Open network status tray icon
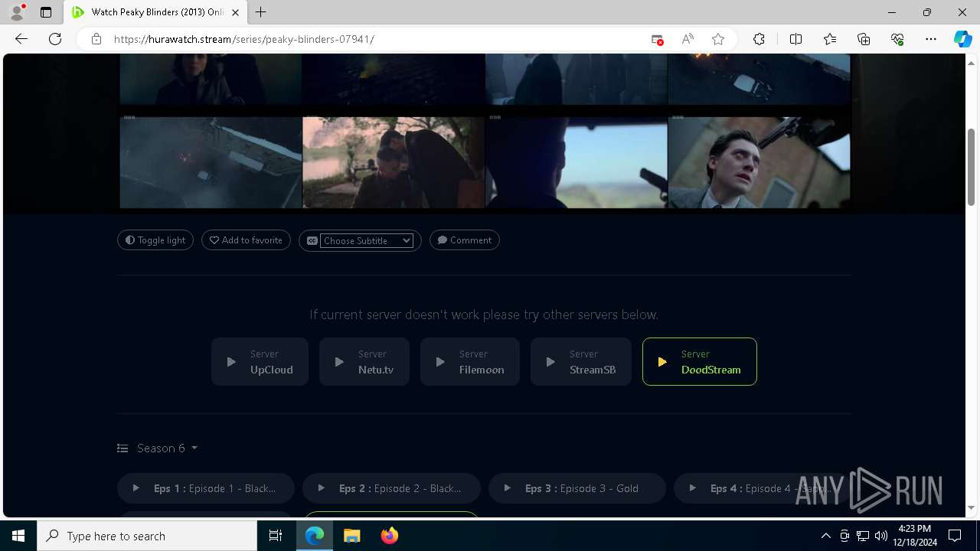This screenshot has width=980, height=551. [863, 536]
